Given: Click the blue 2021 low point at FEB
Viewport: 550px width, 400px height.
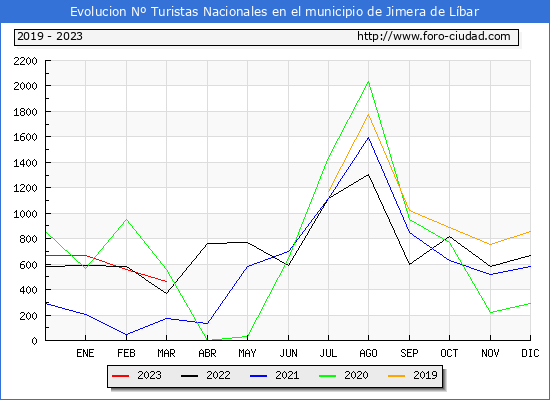Looking at the screenshot, I should point(126,334).
